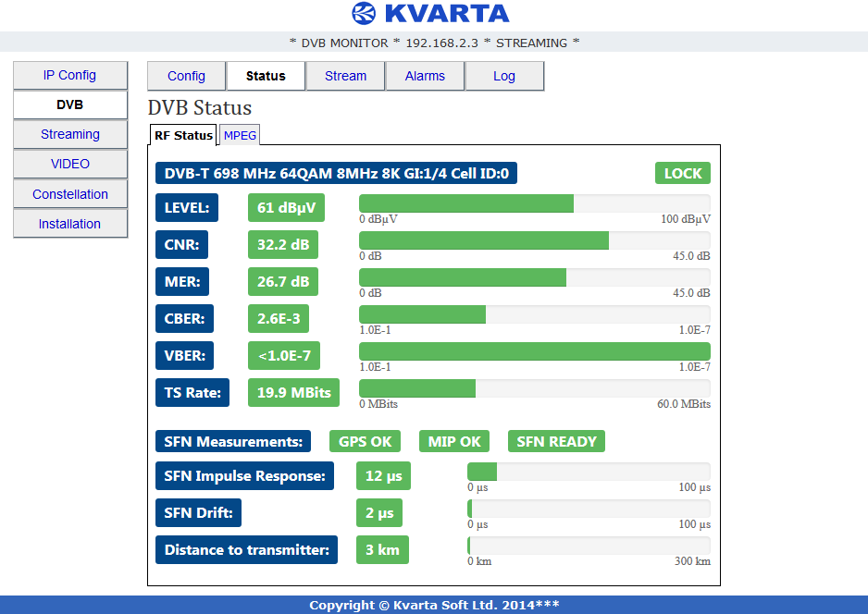Click the DVB-T 698 MHz 64QAM info banner
The width and height of the screenshot is (868, 614).
336,173
